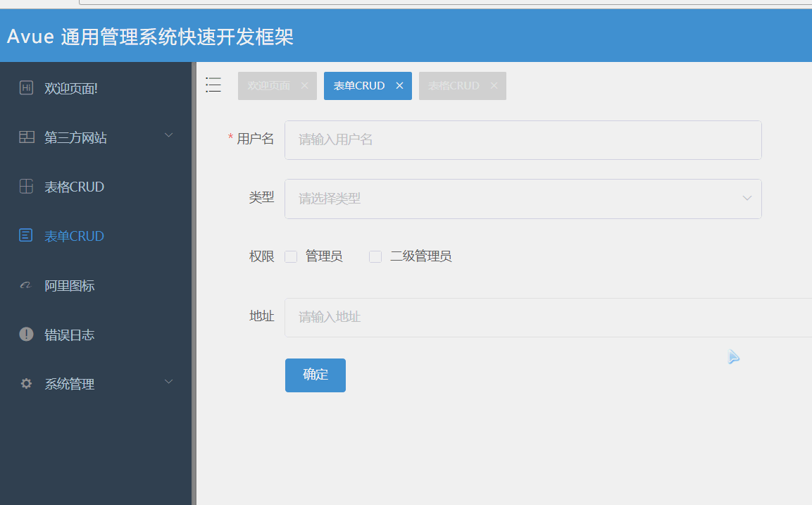The image size is (812, 505).
Task: Click the 表格CRUD grid icon in sidebar
Action: [x=27, y=187]
